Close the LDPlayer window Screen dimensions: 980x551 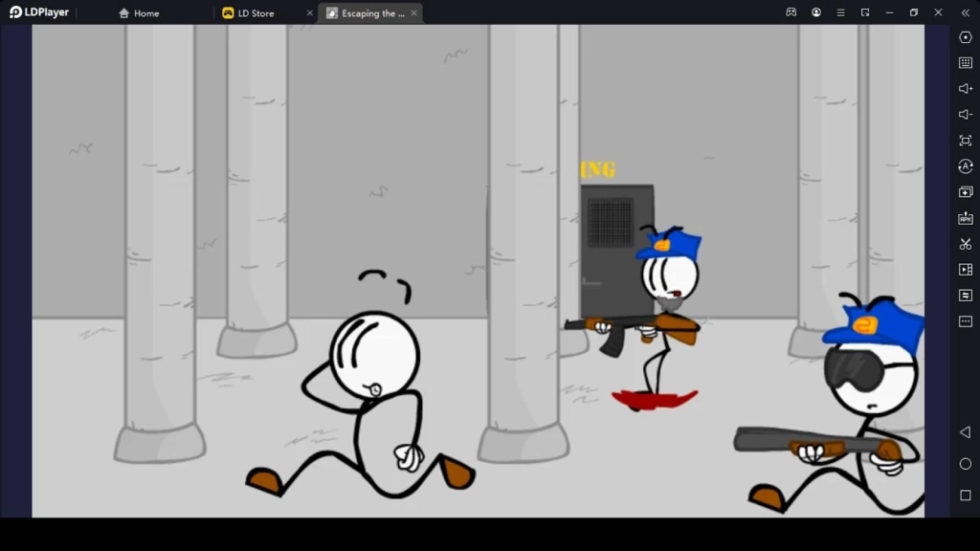[x=938, y=12]
